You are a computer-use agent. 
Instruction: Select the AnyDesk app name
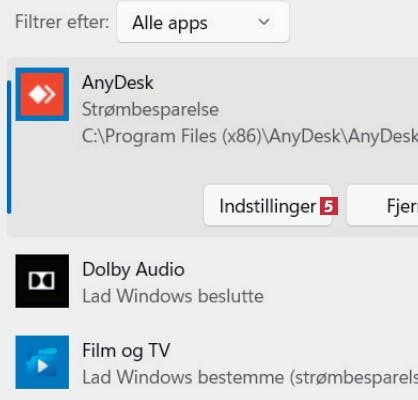pos(118,82)
